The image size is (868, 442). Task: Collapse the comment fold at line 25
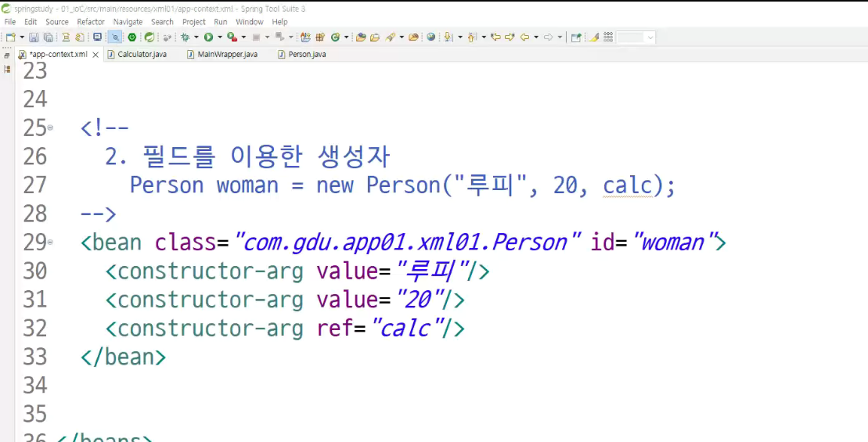click(x=50, y=128)
